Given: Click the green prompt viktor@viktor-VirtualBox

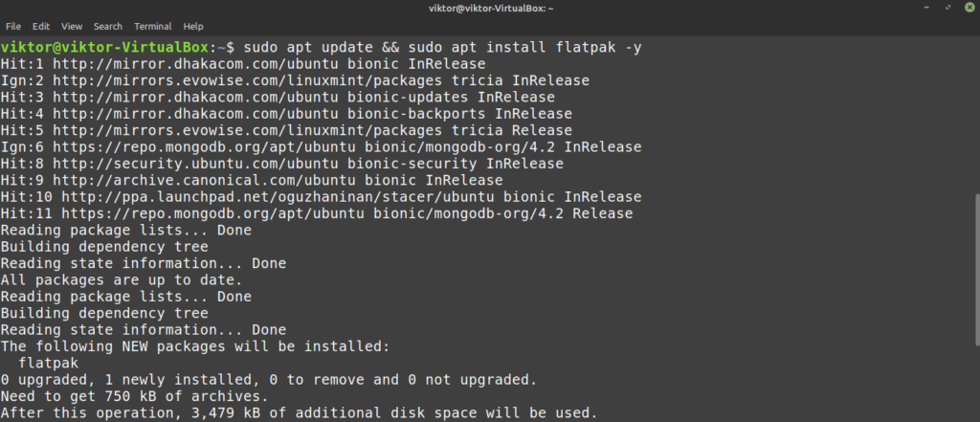Looking at the screenshot, I should 109,47.
